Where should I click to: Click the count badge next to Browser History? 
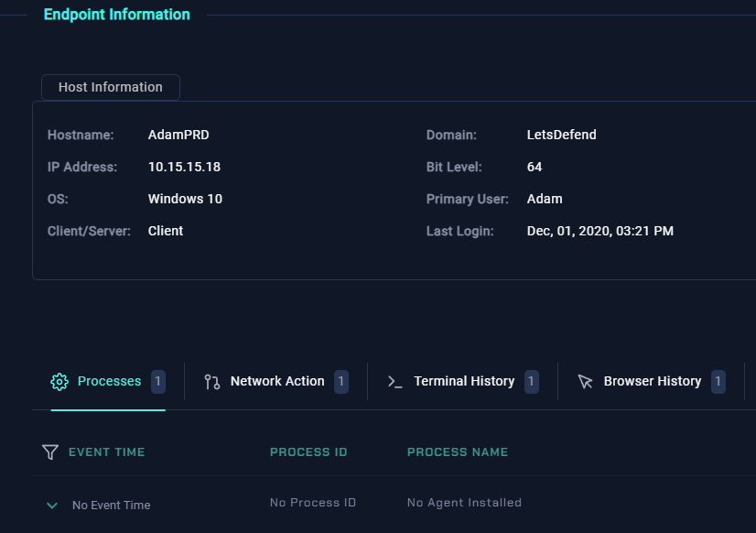click(718, 382)
